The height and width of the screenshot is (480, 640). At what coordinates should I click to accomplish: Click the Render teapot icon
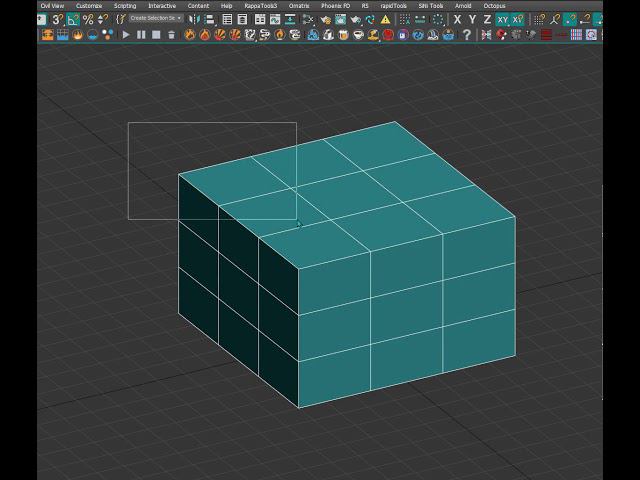click(x=356, y=19)
